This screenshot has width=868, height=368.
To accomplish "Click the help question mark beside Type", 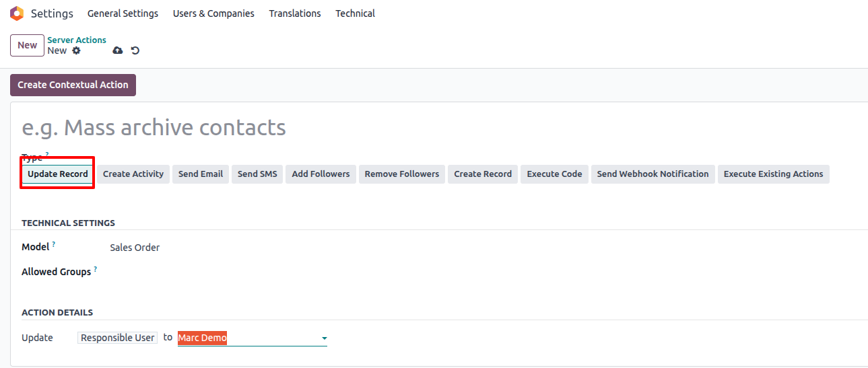I will [x=47, y=155].
